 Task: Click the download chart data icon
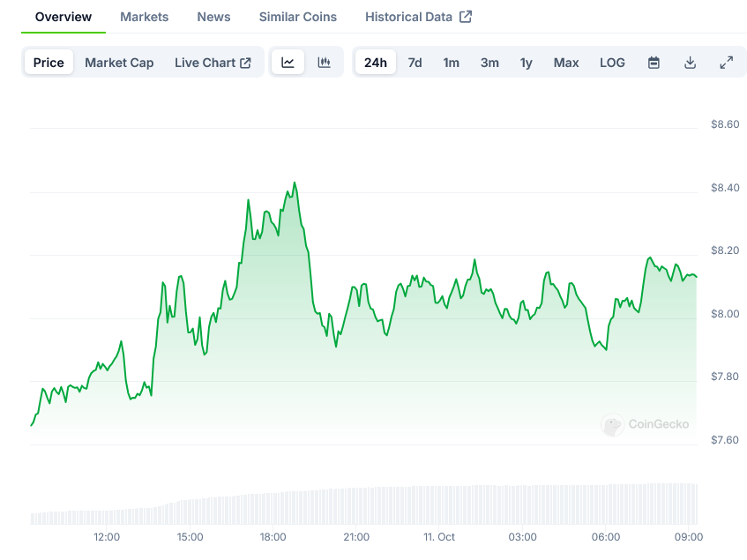point(690,63)
